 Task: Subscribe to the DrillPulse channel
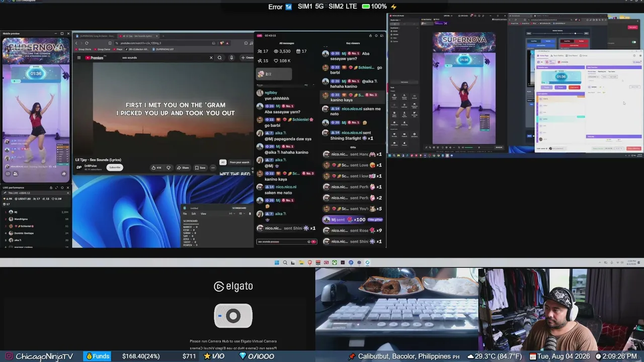tap(115, 167)
